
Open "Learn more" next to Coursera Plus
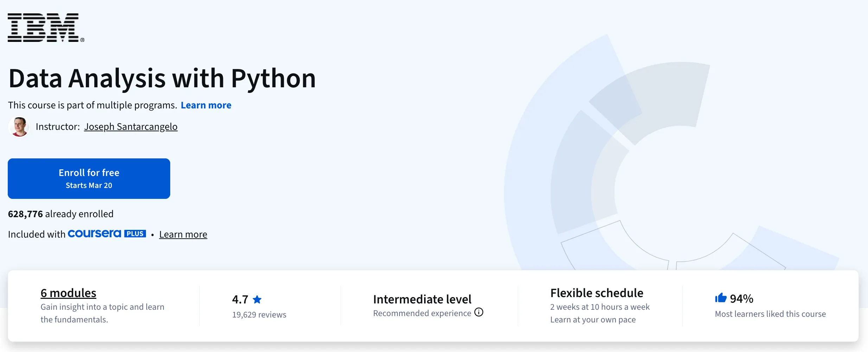click(183, 234)
